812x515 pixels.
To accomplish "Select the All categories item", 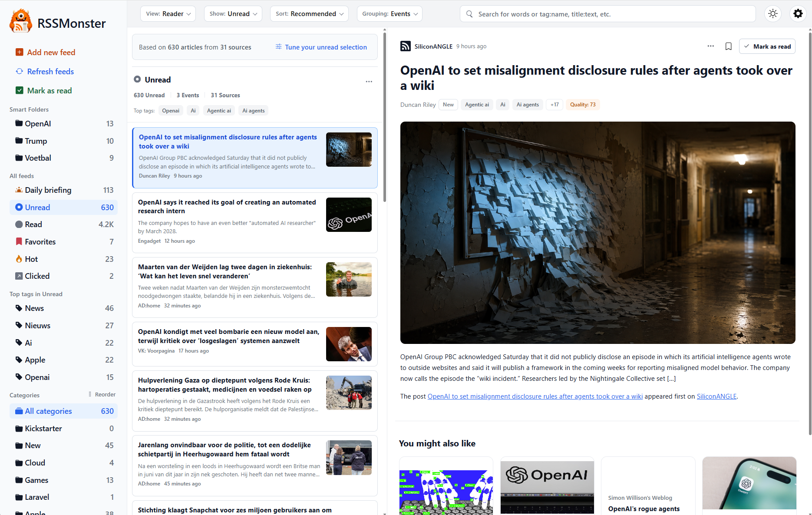I will [63, 411].
